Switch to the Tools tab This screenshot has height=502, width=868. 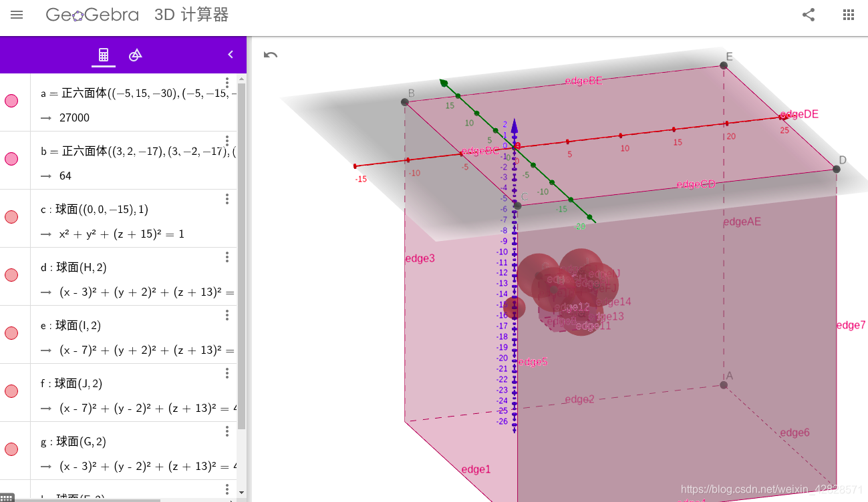point(136,55)
